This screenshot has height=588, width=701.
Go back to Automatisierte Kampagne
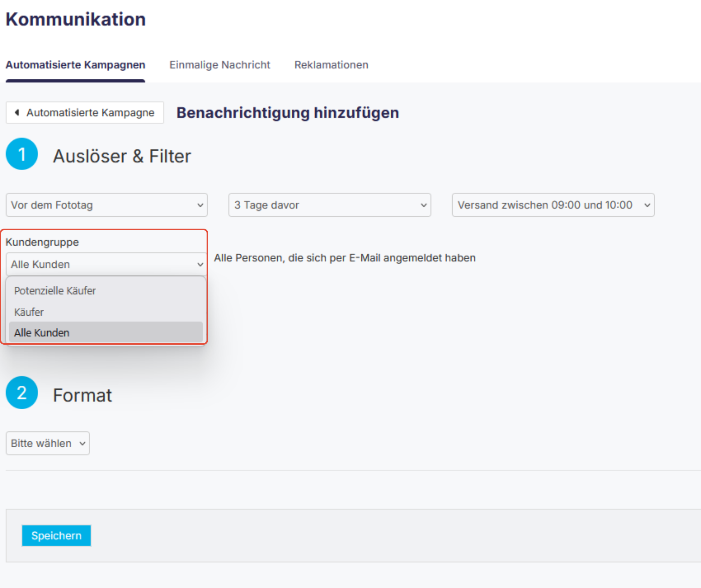[x=85, y=113]
